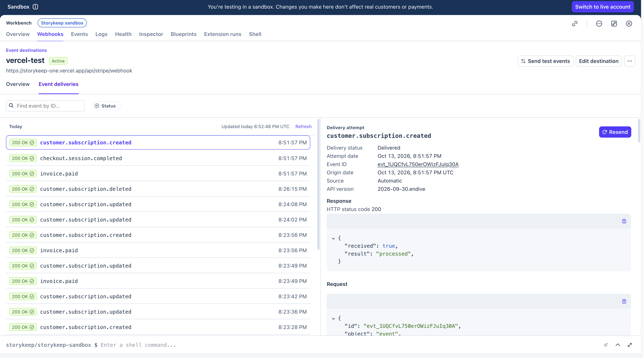This screenshot has height=358, width=644.
Task: Select checkout.session.completed at 8:51:57 PM
Action: [x=158, y=158]
